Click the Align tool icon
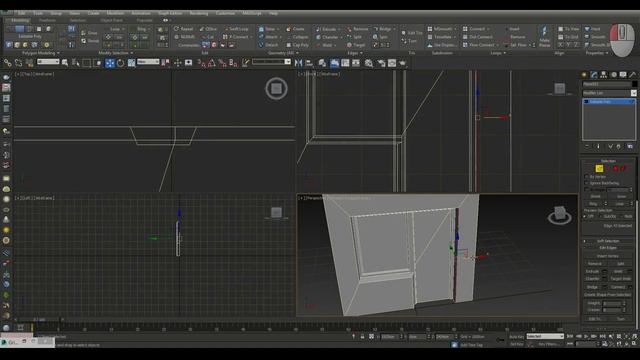The height and width of the screenshot is (360, 640). (309, 63)
